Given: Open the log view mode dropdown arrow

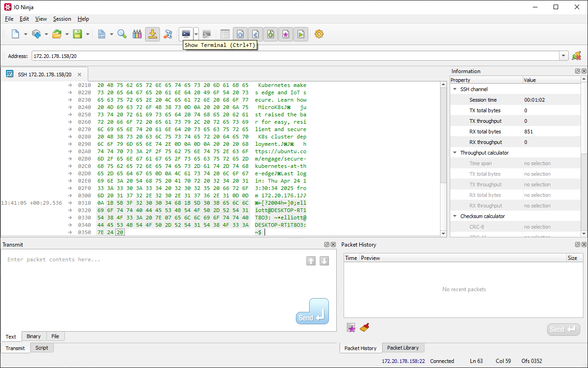Looking at the screenshot, I should click(111, 34).
